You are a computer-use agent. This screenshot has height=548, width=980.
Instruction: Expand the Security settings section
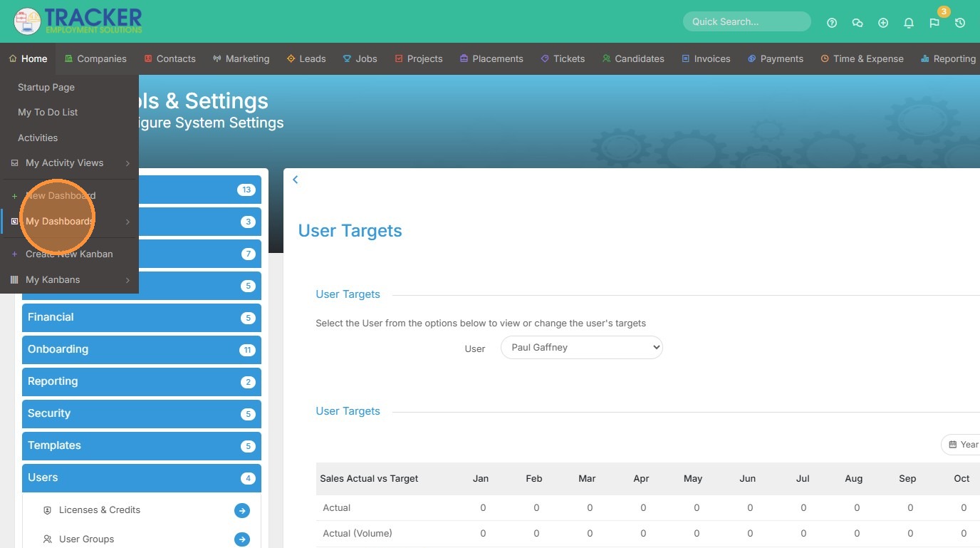142,413
